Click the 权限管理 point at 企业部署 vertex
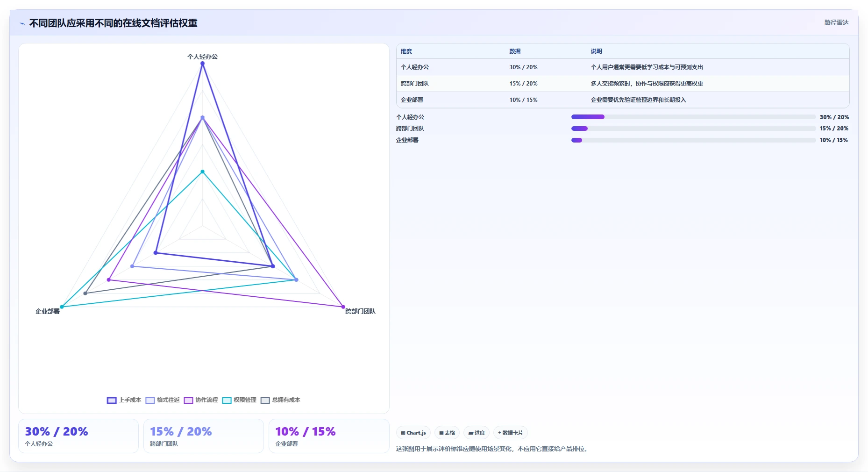868x472 pixels. point(62,307)
